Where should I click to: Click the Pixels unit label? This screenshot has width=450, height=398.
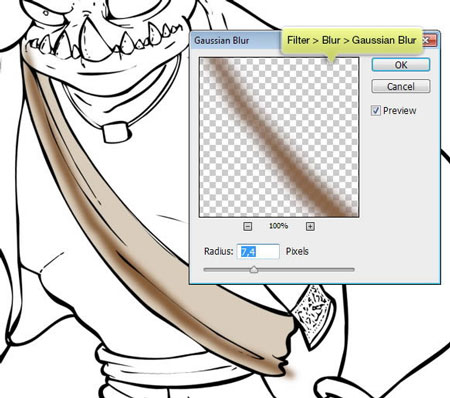[x=297, y=251]
